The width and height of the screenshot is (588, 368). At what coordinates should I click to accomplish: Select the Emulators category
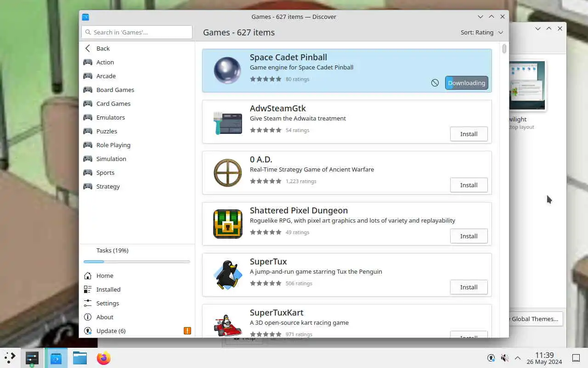tap(137, 117)
